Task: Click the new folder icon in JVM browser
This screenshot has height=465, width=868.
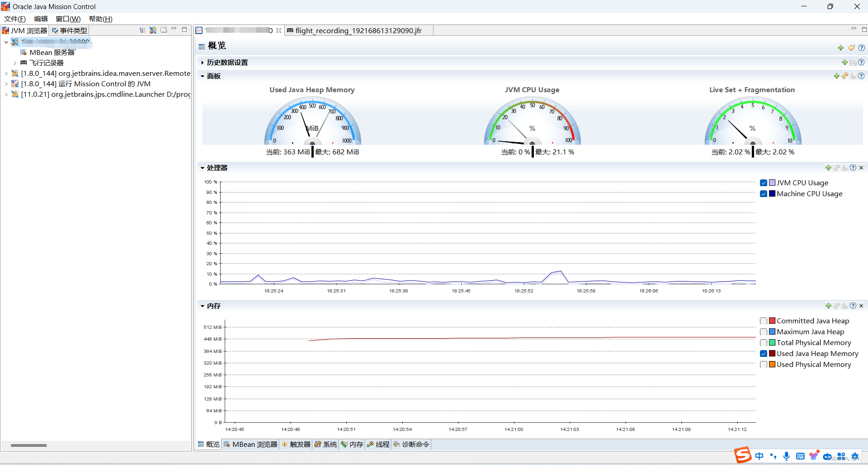Action: tap(164, 30)
